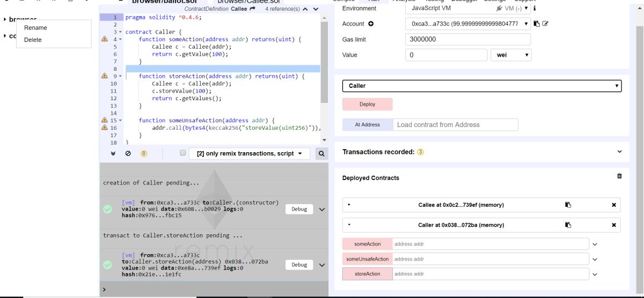Click the Transactions recorded count badge

pos(420,152)
